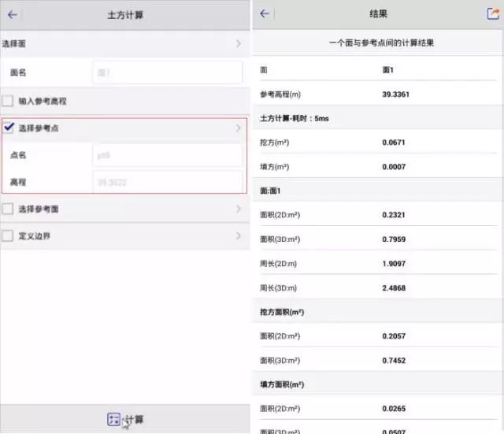Select the 参考高程 value 39.3361

395,95
